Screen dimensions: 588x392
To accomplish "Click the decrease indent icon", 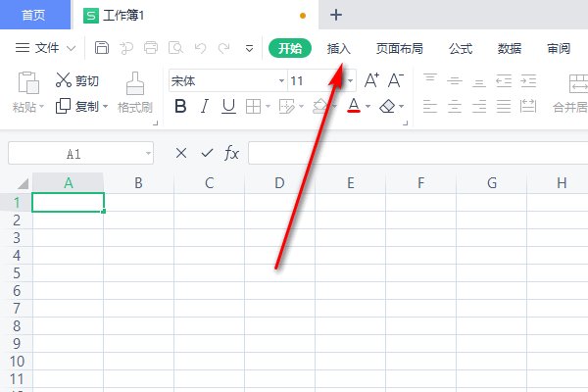I will coord(504,81).
